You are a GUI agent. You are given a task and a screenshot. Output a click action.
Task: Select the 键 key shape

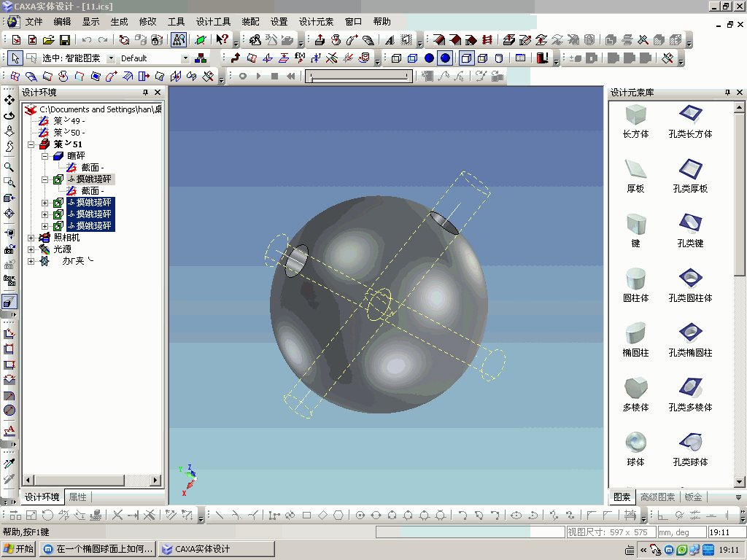tap(635, 231)
